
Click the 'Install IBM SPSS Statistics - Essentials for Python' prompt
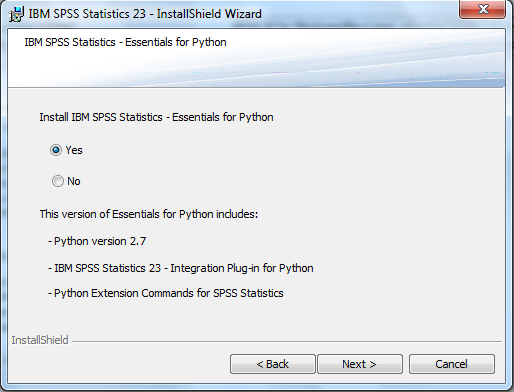[156, 117]
